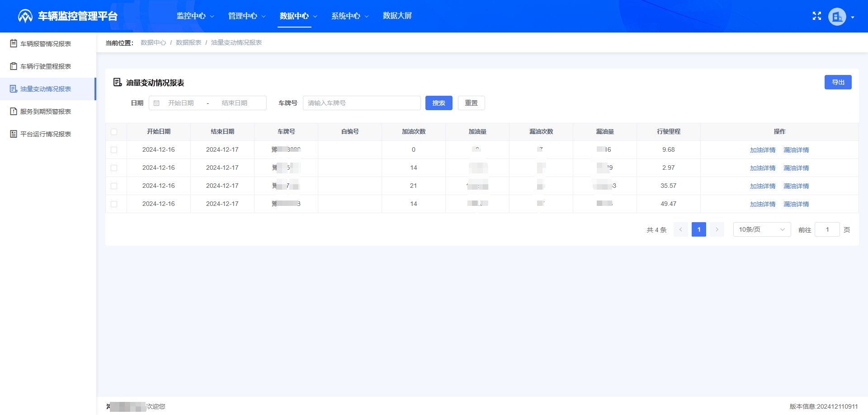868x415 pixels.
Task: Click the 平台运行情况报表 sidebar icon
Action: (x=14, y=134)
